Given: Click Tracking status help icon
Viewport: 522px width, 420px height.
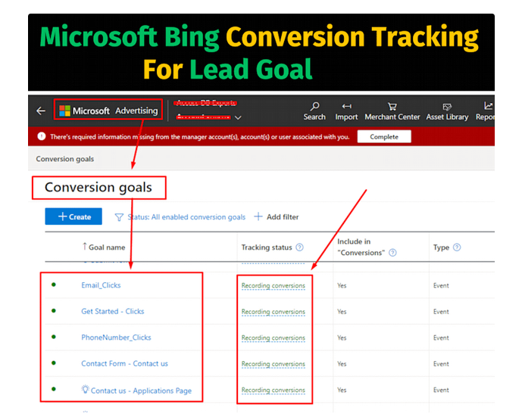Looking at the screenshot, I should coord(299,247).
